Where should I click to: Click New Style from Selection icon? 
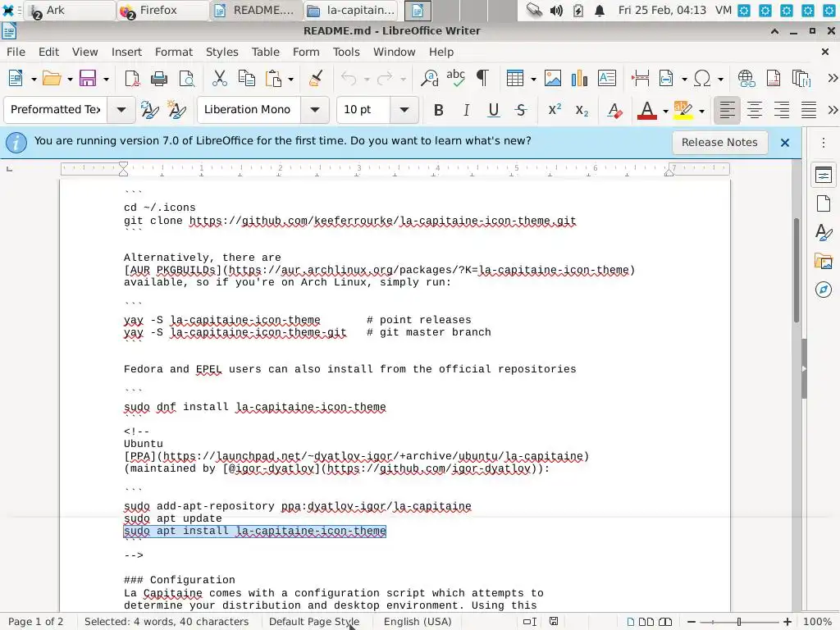(176, 110)
